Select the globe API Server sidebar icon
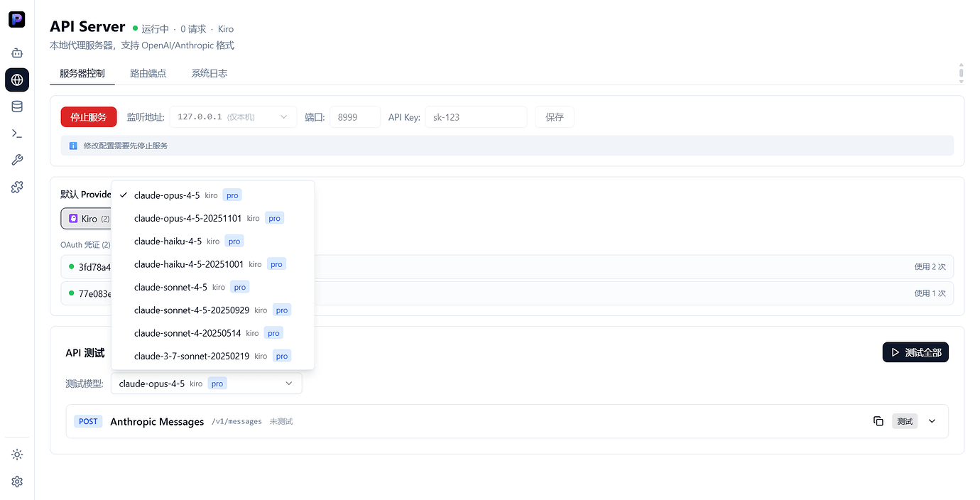Image resolution: width=980 pixels, height=500 pixels. (17, 80)
